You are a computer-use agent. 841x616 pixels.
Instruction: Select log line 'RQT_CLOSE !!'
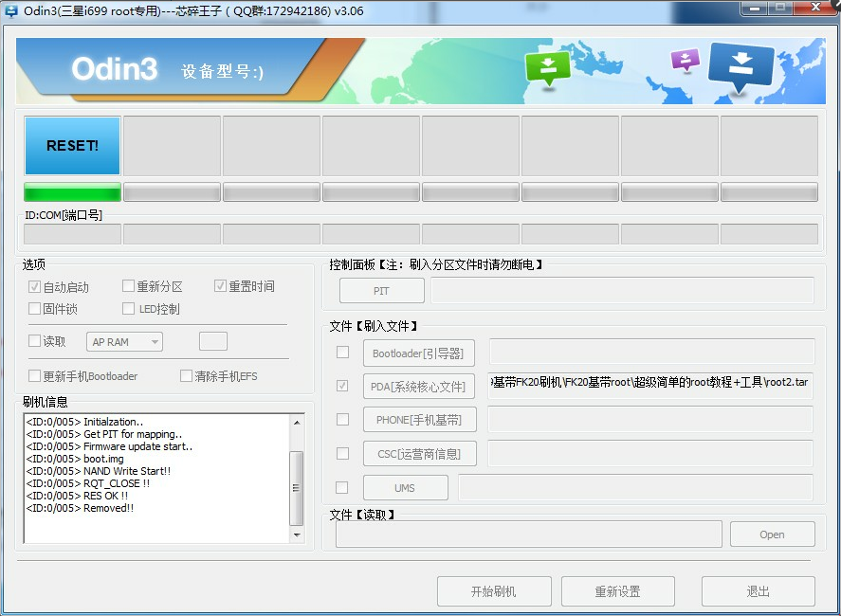click(88, 483)
